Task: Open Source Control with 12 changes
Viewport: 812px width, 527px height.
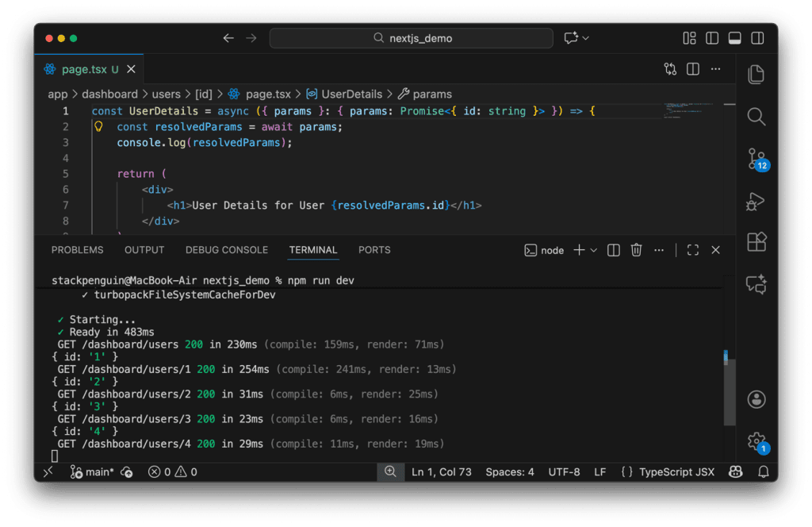Action: [756, 159]
